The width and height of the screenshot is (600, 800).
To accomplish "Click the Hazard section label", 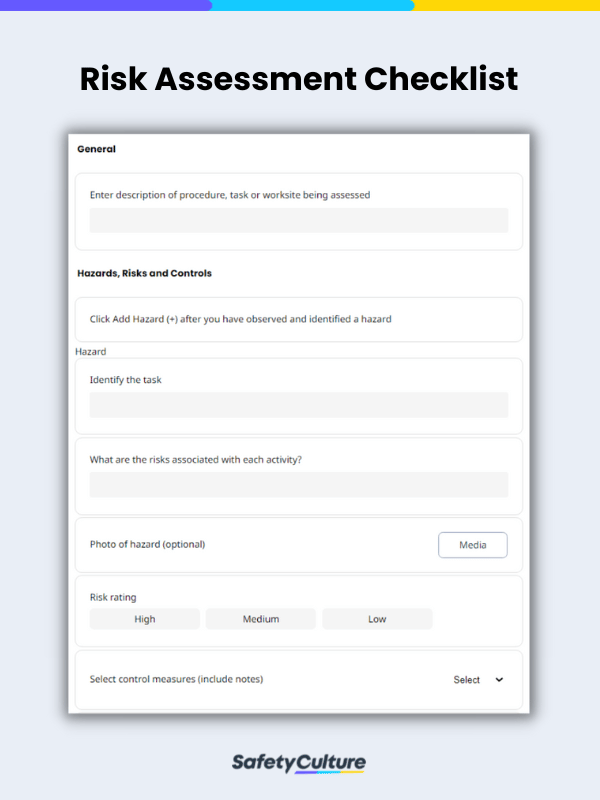I will pos(90,351).
